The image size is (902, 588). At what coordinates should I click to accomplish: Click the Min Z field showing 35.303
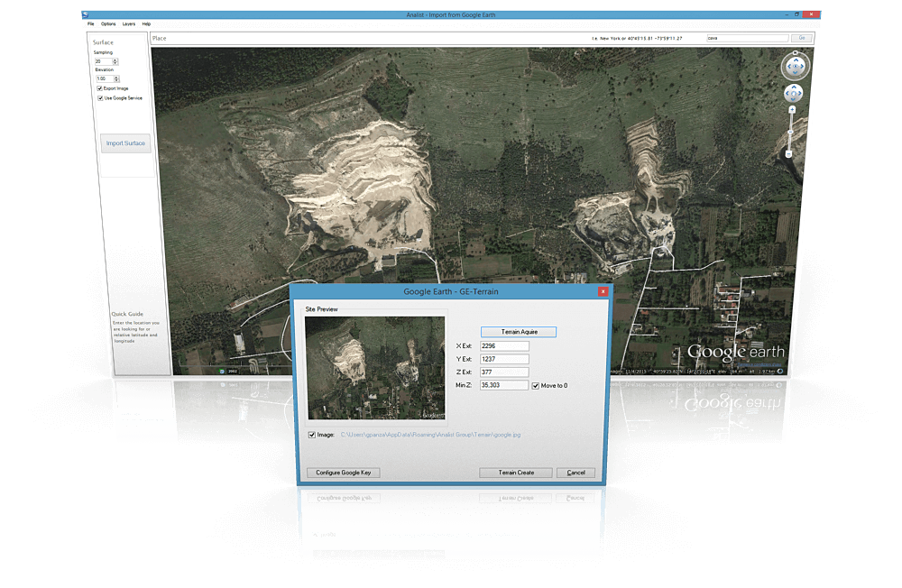tap(504, 385)
